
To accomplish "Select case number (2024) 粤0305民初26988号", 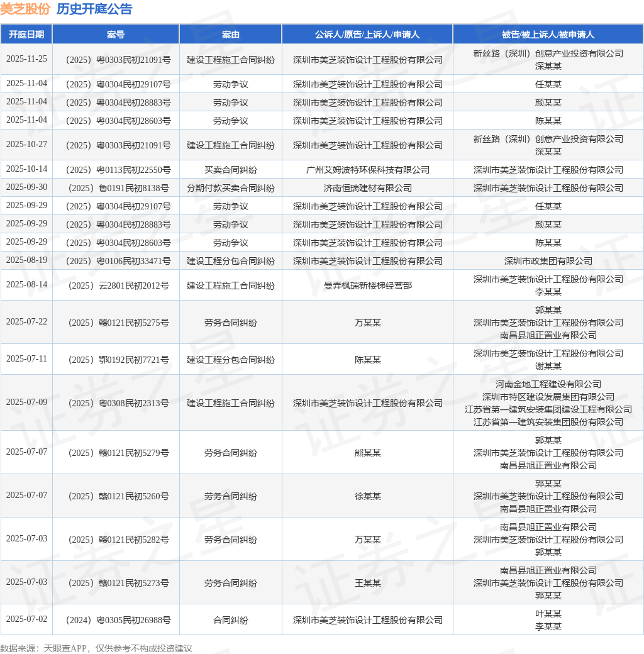I will click(118, 620).
